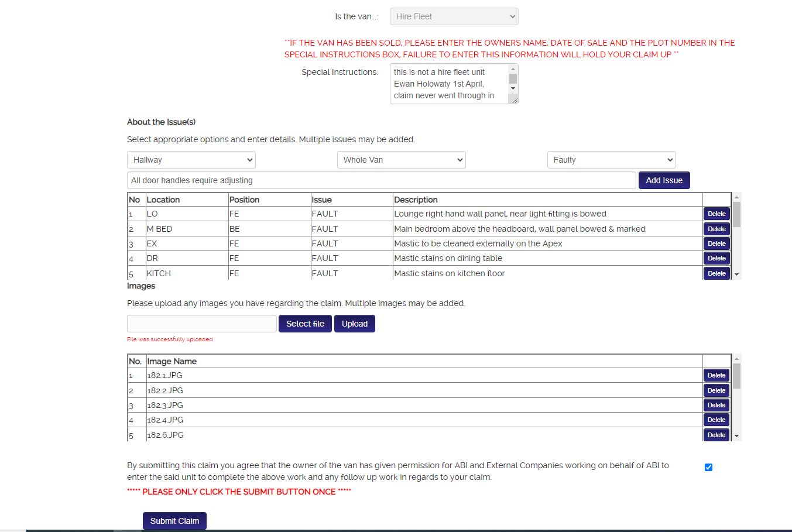Image resolution: width=792 pixels, height=532 pixels.
Task: Open the Hire Fleet van type dropdown
Action: pyautogui.click(x=454, y=16)
